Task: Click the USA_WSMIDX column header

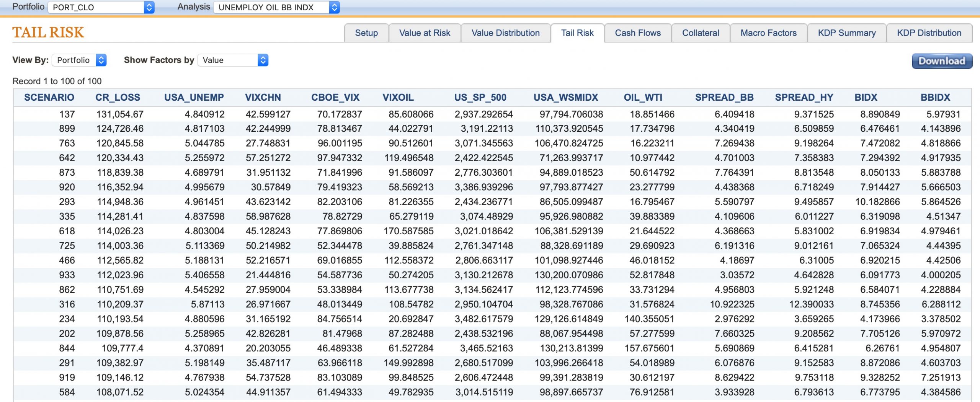Action: [566, 97]
